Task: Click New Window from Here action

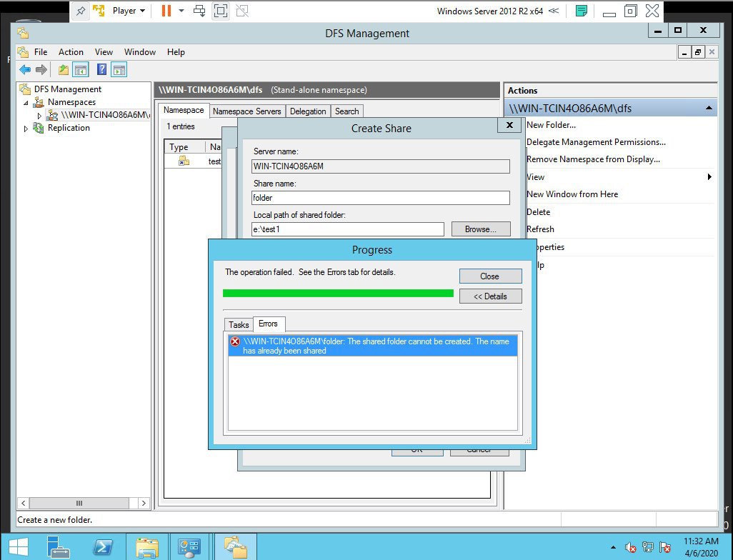Action: (x=572, y=194)
